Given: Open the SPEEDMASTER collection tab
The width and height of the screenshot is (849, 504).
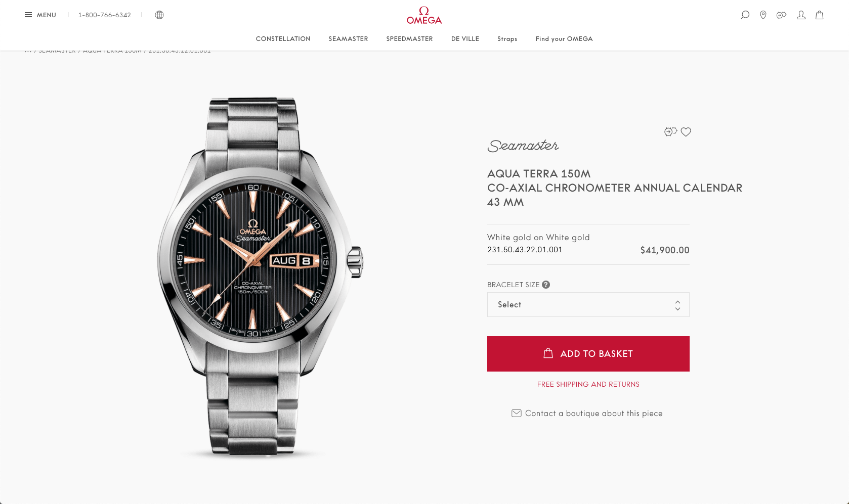Looking at the screenshot, I should 409,39.
